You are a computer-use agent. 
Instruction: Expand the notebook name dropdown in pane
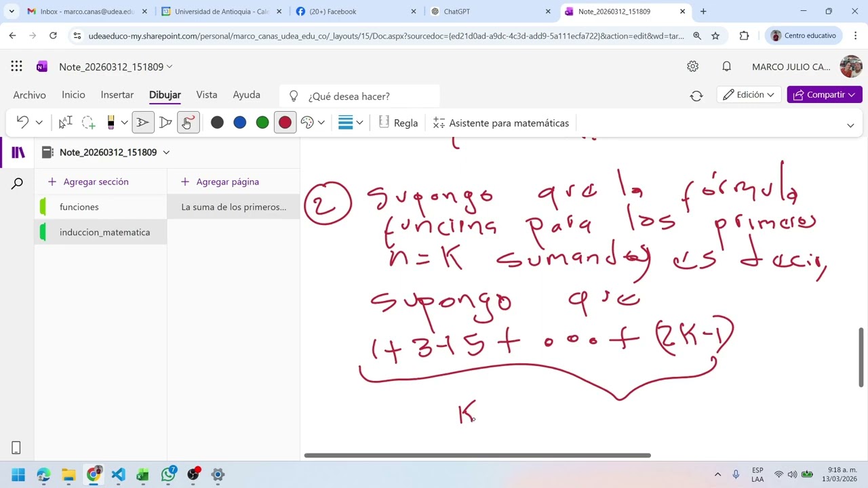click(x=166, y=152)
